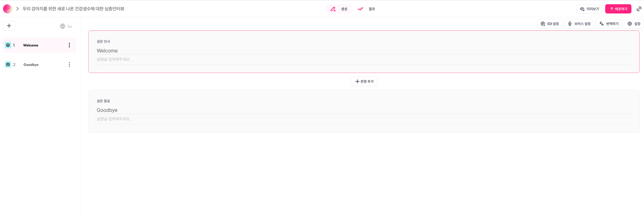
Task: Click the Welcome description placeholder field
Action: tap(364, 59)
